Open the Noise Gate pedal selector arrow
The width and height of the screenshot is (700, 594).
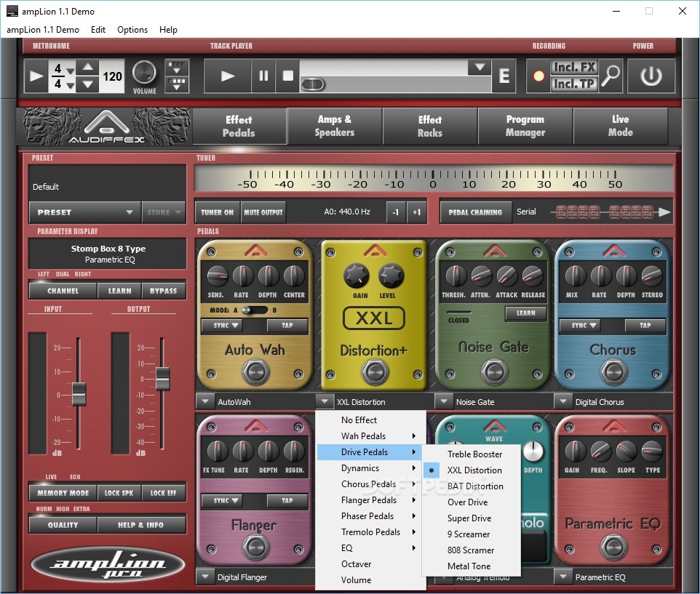coord(444,401)
